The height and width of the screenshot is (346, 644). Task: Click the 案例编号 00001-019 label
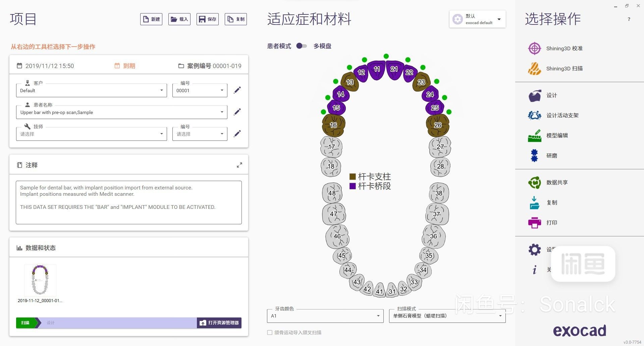point(214,66)
